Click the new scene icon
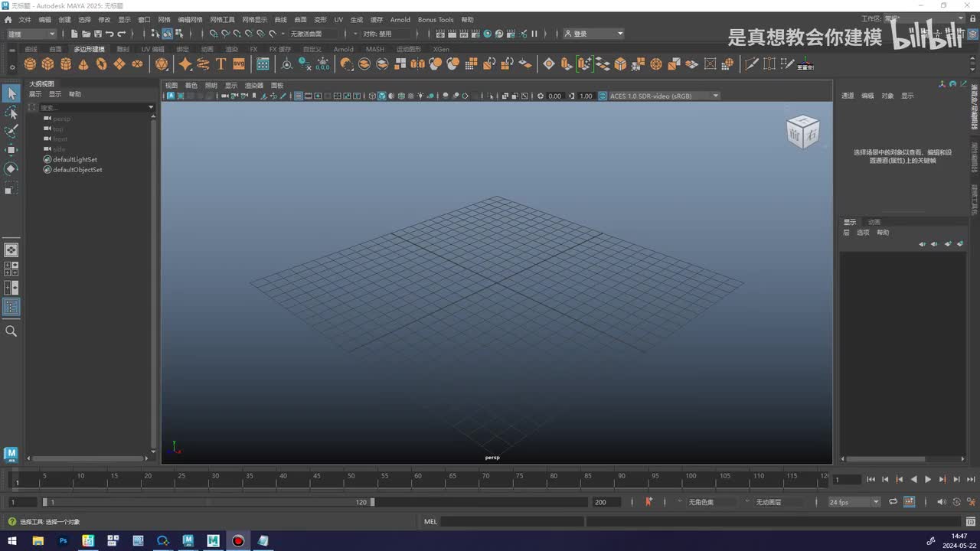Image resolution: width=980 pixels, height=551 pixels. tap(74, 34)
